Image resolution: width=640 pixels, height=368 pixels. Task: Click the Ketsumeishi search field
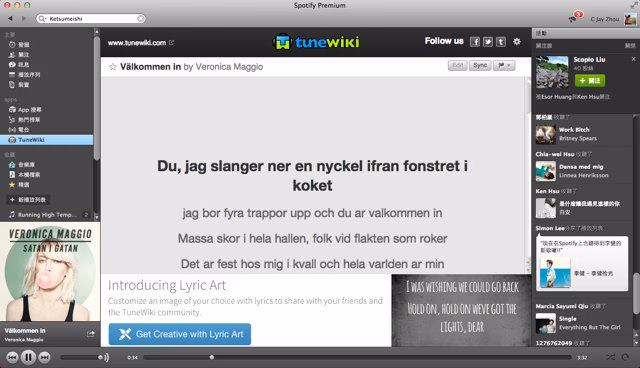pos(91,18)
